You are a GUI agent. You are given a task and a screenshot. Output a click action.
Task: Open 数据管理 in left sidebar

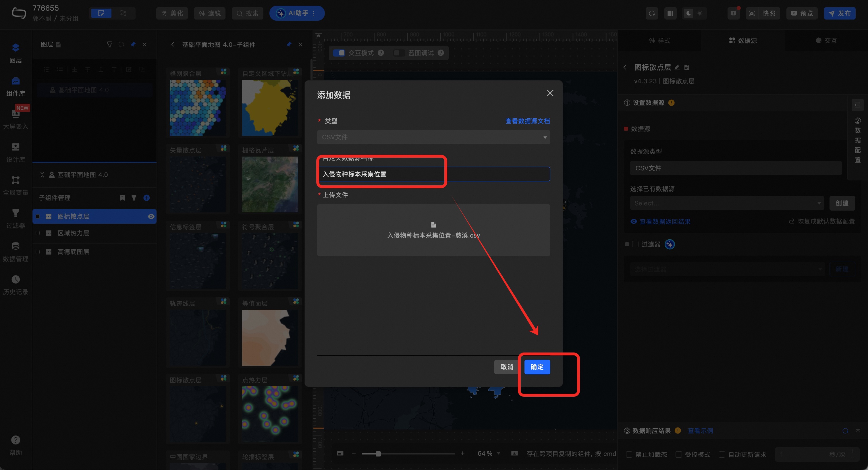16,251
